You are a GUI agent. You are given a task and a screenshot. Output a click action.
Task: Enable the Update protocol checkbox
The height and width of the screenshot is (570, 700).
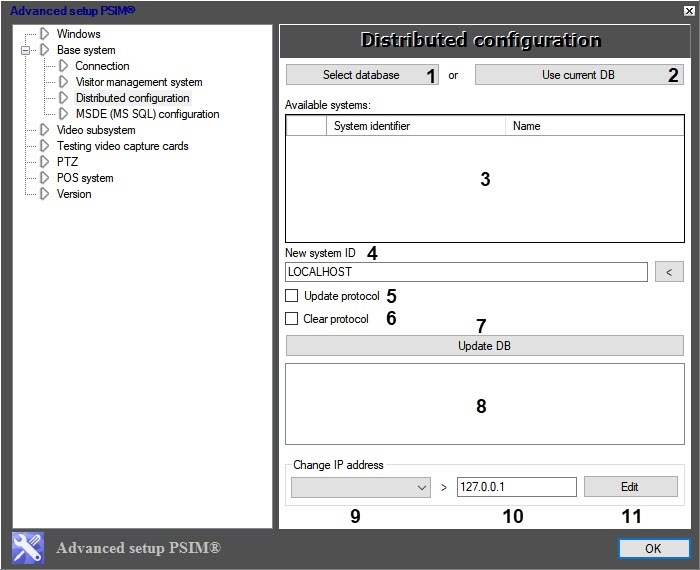point(292,295)
